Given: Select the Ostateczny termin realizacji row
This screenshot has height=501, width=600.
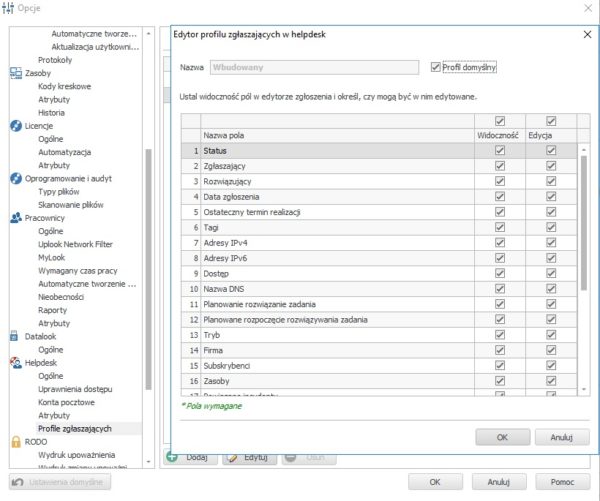Looking at the screenshot, I should pos(379,212).
